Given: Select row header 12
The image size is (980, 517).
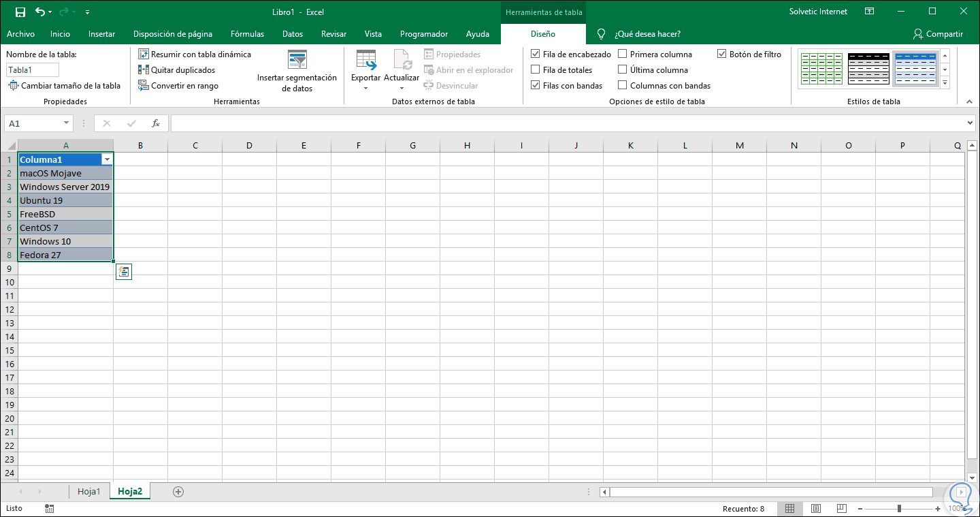Looking at the screenshot, I should click(x=10, y=309).
